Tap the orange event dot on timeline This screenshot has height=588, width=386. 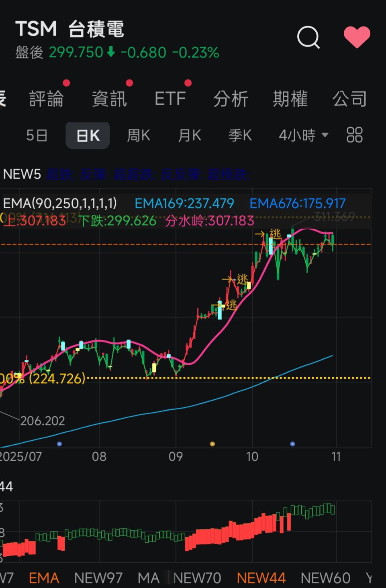[212, 444]
